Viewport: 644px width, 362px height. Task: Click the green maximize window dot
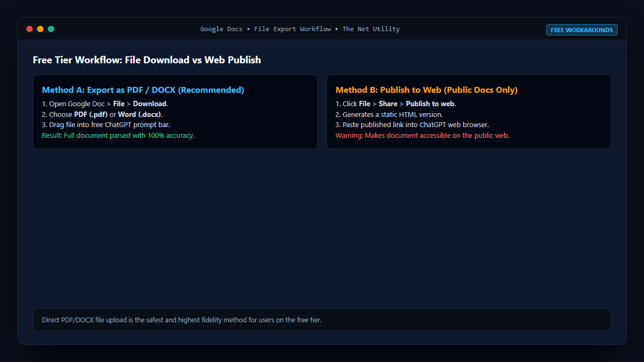[x=51, y=29]
